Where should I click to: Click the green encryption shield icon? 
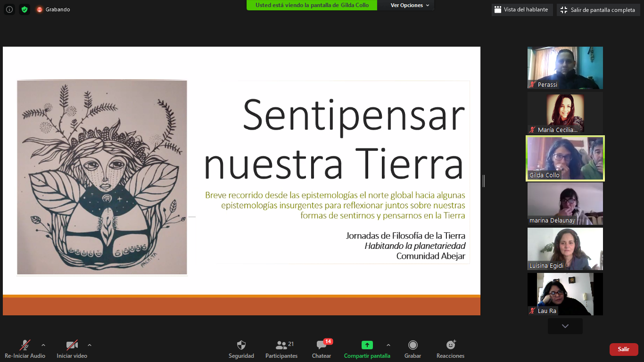pos(25,9)
